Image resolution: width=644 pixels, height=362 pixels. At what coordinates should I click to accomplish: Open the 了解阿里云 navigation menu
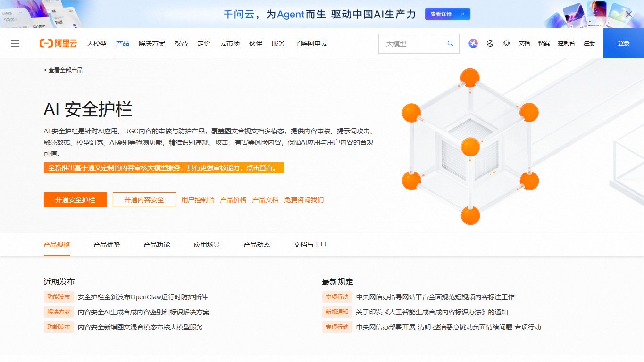click(x=311, y=43)
